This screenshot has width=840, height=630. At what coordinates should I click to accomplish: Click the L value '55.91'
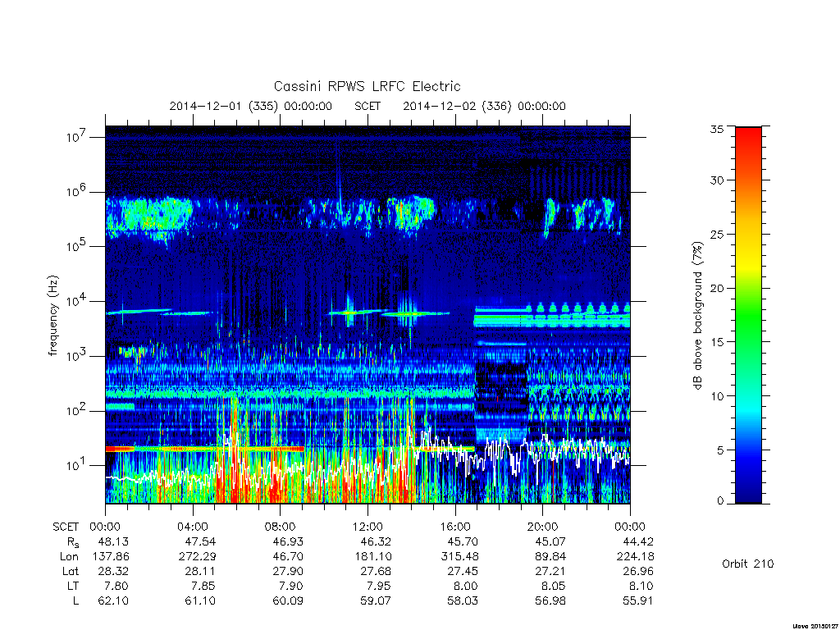(x=638, y=600)
